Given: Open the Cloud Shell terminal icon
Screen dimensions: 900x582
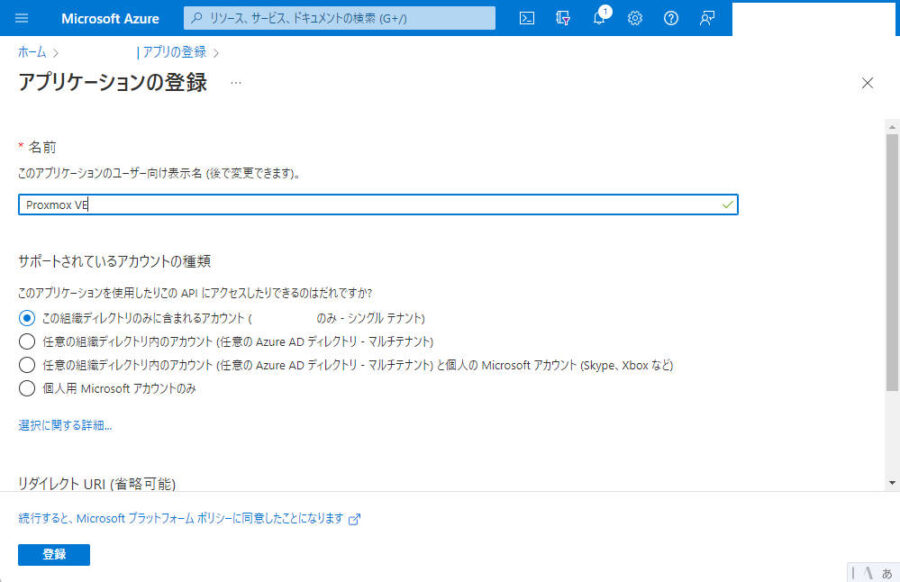Looking at the screenshot, I should 527,18.
